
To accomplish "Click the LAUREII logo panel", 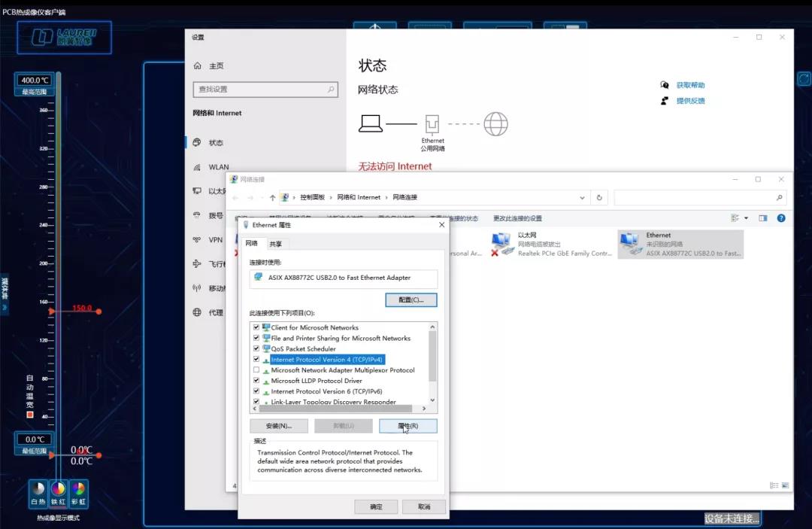I will [x=64, y=38].
